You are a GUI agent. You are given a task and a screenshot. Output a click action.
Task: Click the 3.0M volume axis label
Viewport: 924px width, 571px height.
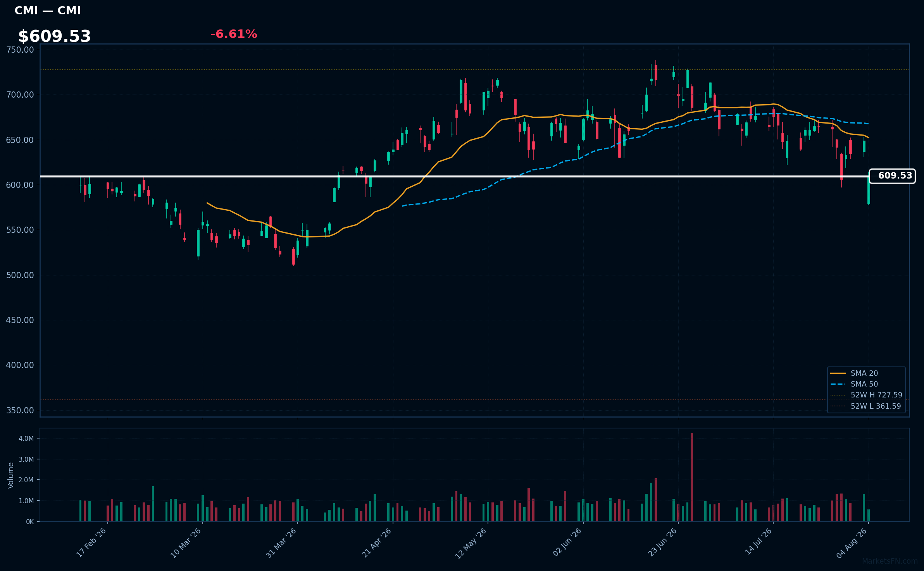26,459
